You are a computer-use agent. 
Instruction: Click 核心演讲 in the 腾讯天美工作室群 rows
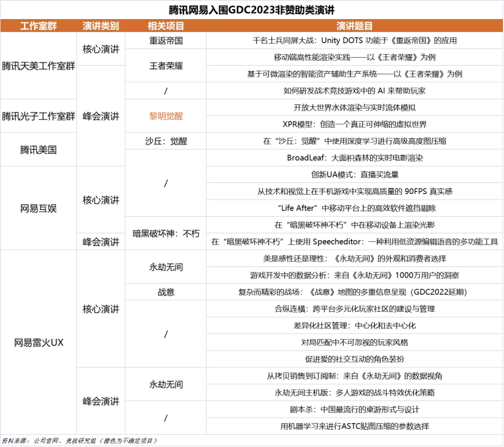(x=101, y=49)
